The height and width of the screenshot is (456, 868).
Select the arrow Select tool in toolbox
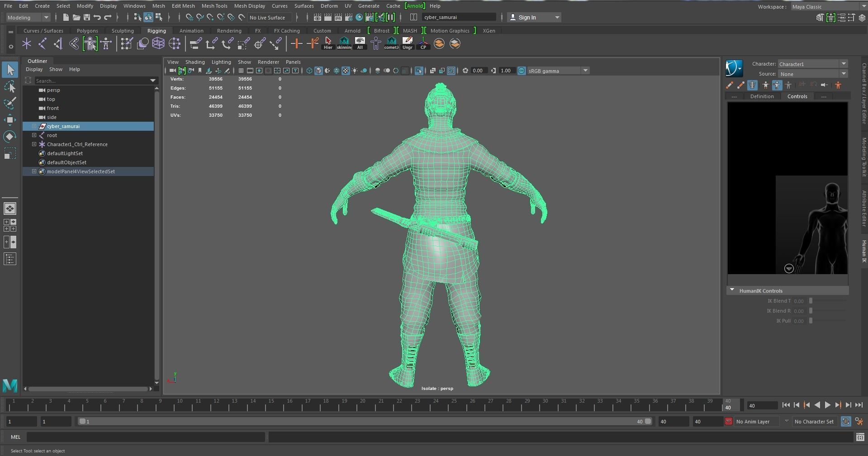pyautogui.click(x=10, y=69)
